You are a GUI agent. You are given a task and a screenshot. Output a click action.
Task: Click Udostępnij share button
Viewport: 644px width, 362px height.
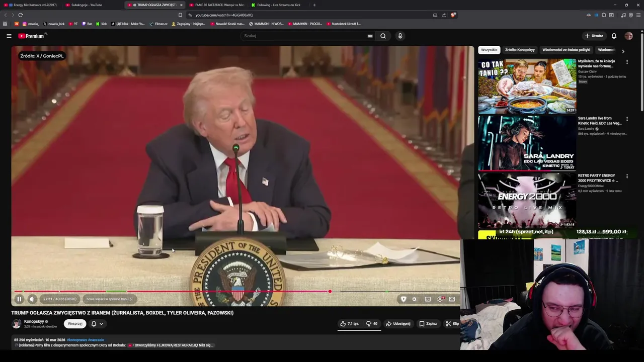point(398,324)
